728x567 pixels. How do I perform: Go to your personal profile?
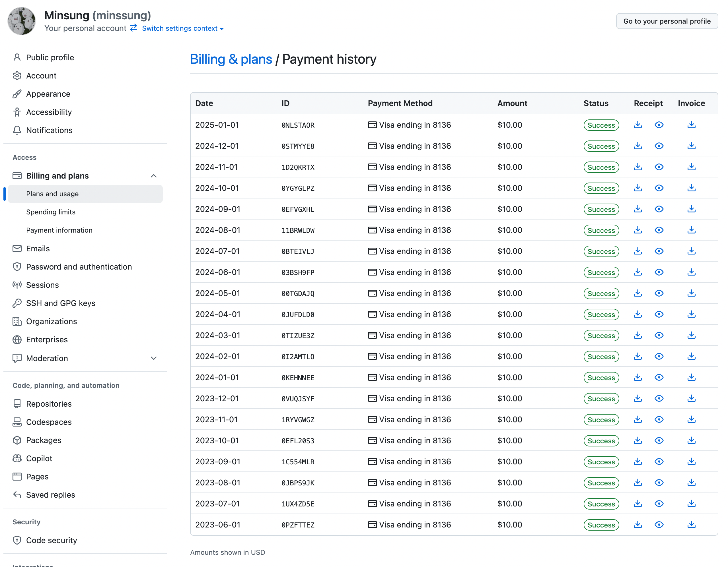pyautogui.click(x=667, y=21)
